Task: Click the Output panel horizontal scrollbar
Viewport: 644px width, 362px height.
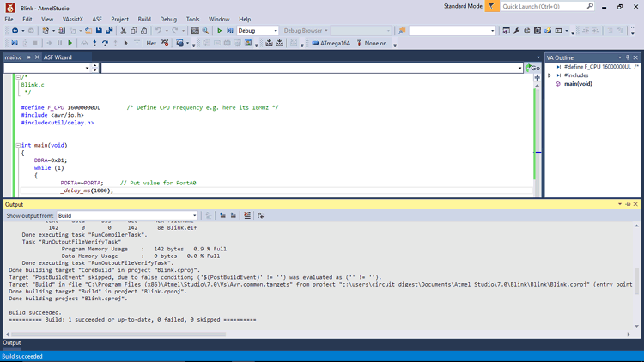Action: (x=118, y=335)
